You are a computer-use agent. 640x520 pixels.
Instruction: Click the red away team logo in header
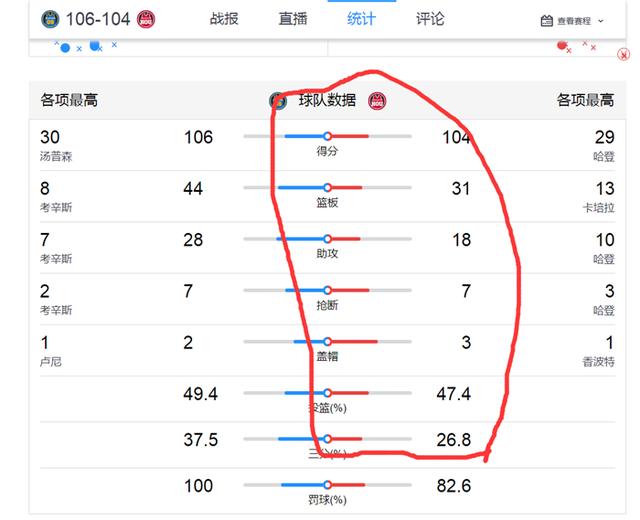click(146, 19)
